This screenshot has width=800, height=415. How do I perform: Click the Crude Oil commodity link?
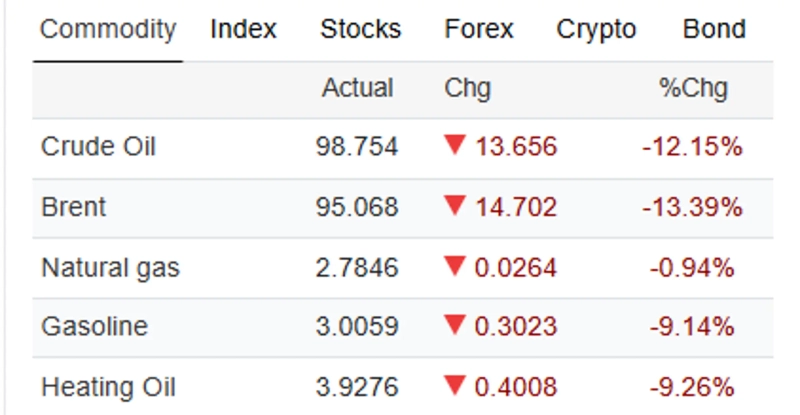[x=98, y=148]
